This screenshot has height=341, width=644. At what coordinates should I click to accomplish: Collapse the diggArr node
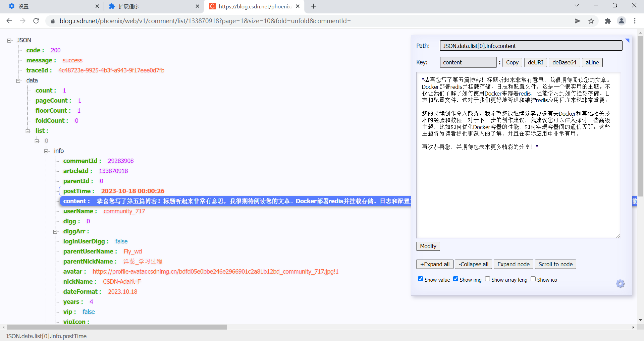(x=55, y=232)
